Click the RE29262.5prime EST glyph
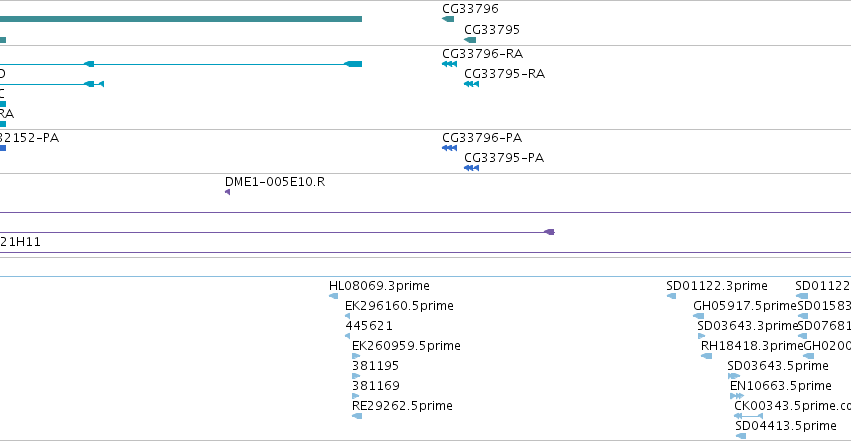 357,416
